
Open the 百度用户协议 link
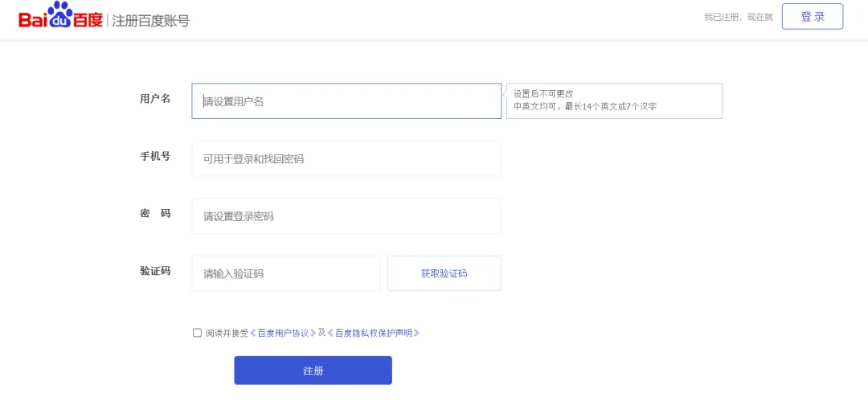coord(283,333)
